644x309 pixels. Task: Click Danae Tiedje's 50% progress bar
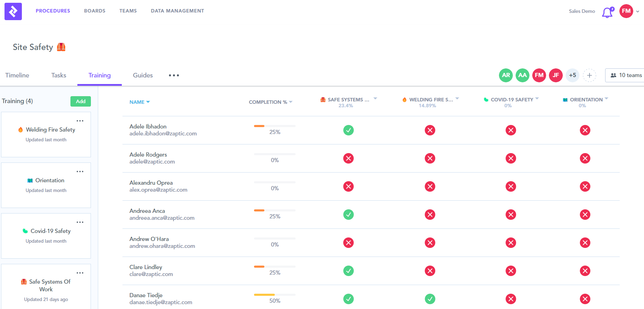point(274,295)
